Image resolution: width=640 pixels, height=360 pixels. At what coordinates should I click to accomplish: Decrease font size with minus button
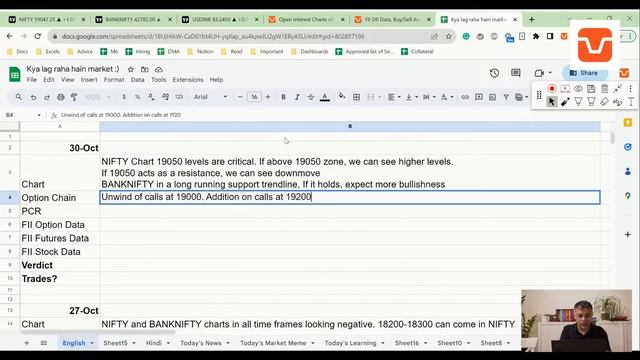point(240,97)
